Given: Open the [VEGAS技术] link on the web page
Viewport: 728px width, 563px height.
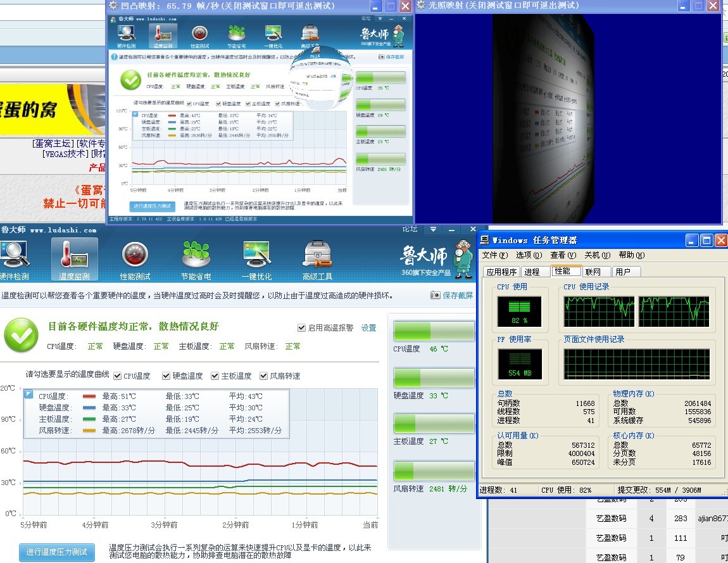Looking at the screenshot, I should [65, 154].
